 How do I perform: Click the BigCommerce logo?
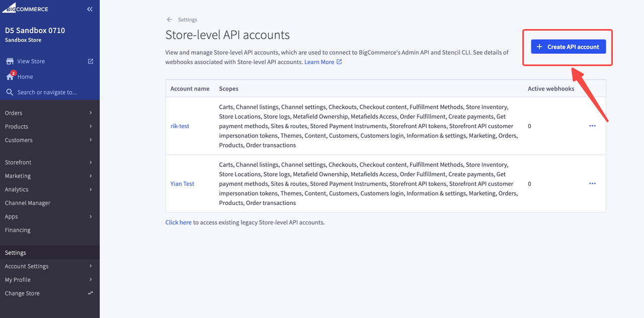click(25, 8)
